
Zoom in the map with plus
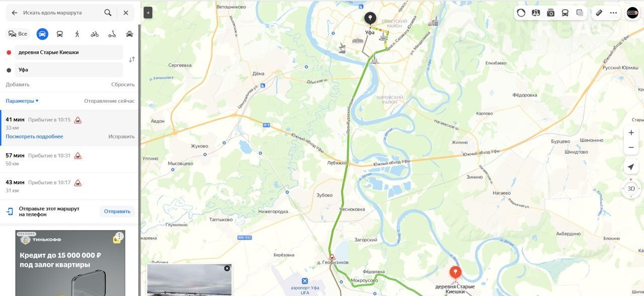coord(631,132)
